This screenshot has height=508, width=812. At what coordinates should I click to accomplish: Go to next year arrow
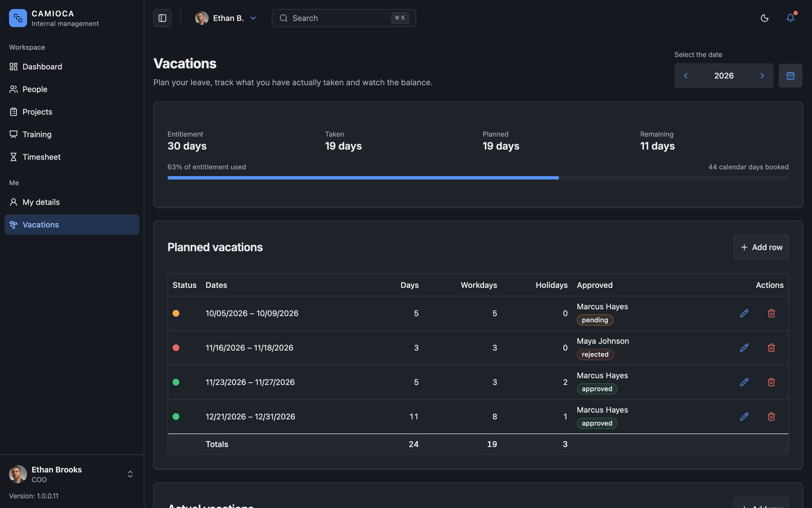(x=762, y=76)
